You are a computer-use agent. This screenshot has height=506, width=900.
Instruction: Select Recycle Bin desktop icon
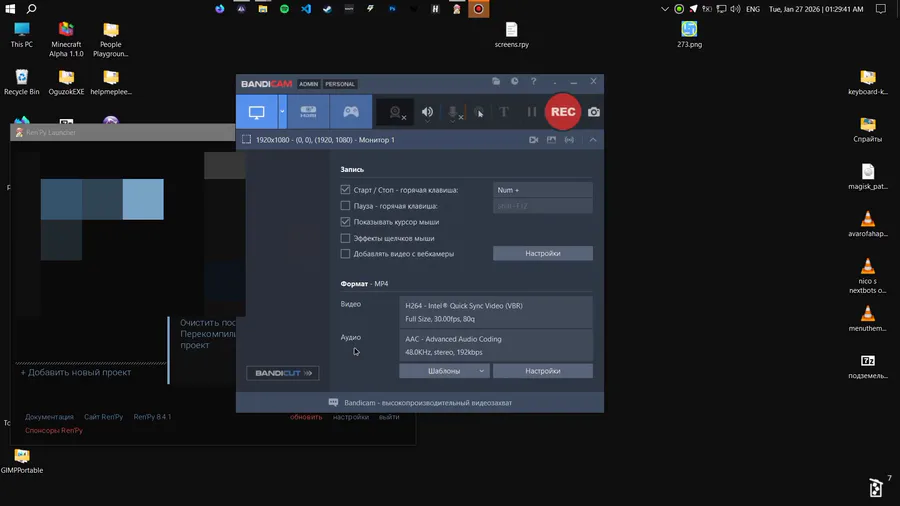(x=22, y=82)
